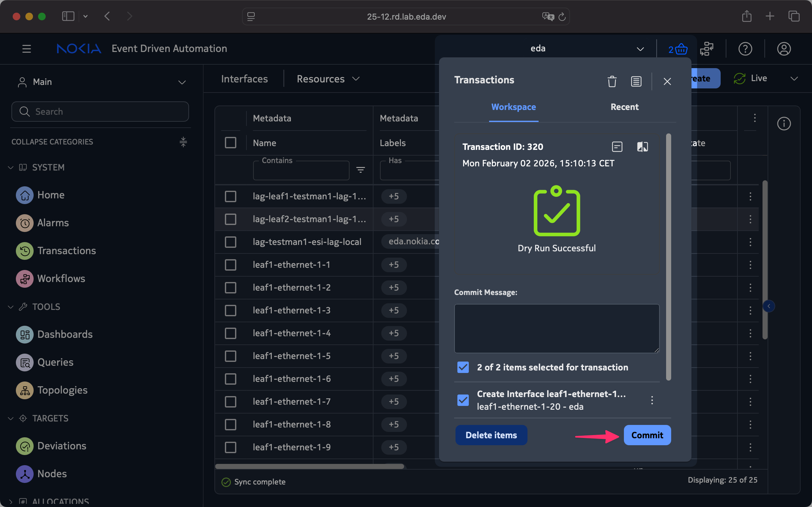Viewport: 812px width, 507px height.
Task: Click the workflows icon in header
Action: 707,49
